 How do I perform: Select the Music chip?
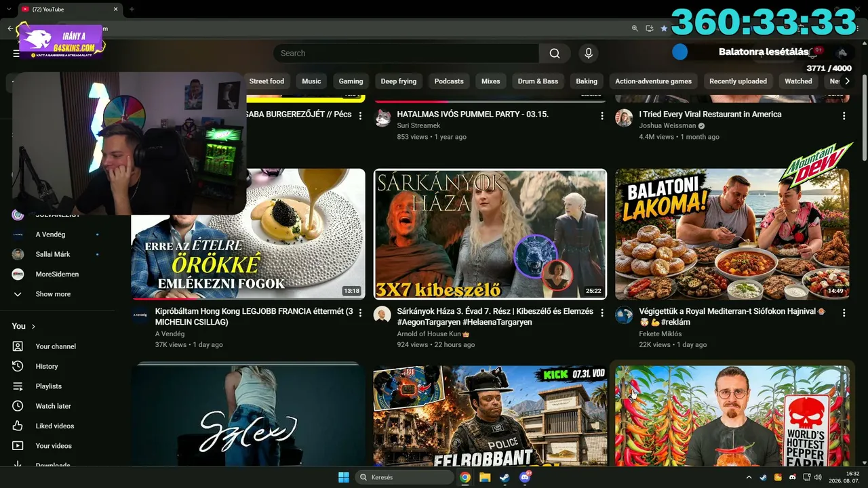311,81
